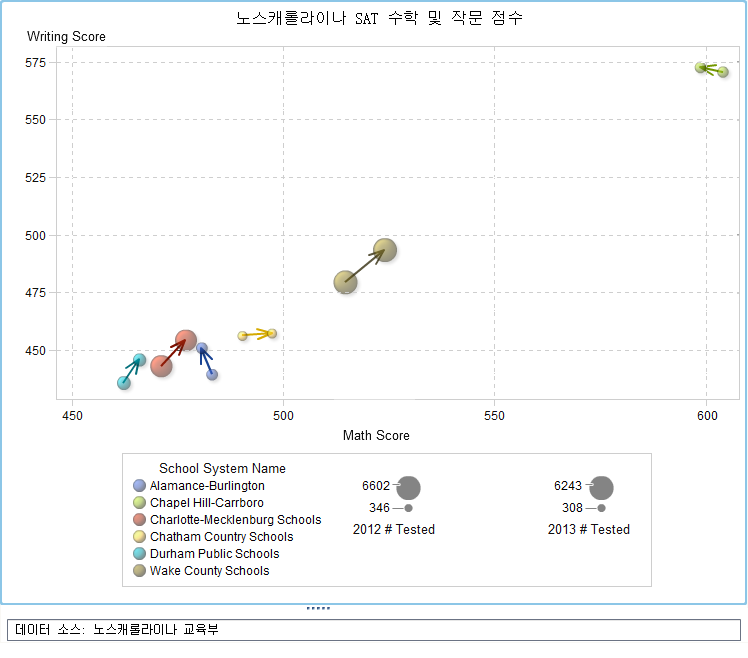Click the Charlotte-Mecklenburg Schools legend marker
The width and height of the screenshot is (748, 658).
[140, 520]
